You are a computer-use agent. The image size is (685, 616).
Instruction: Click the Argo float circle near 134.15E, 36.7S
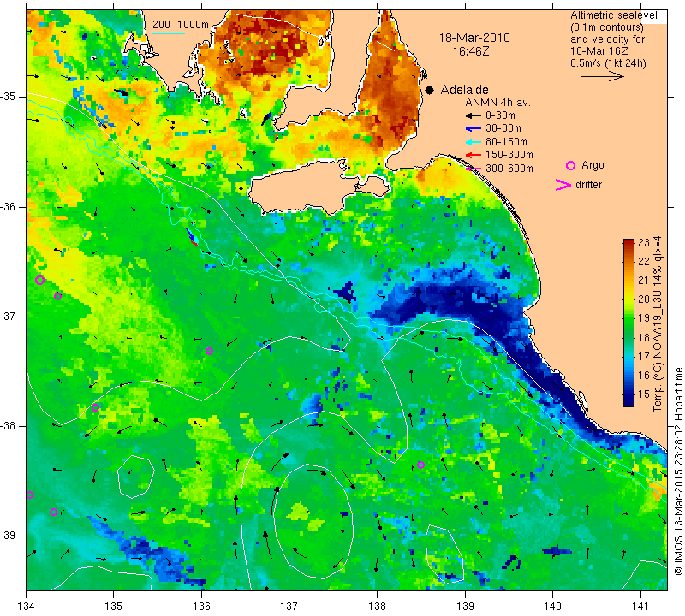[39, 281]
